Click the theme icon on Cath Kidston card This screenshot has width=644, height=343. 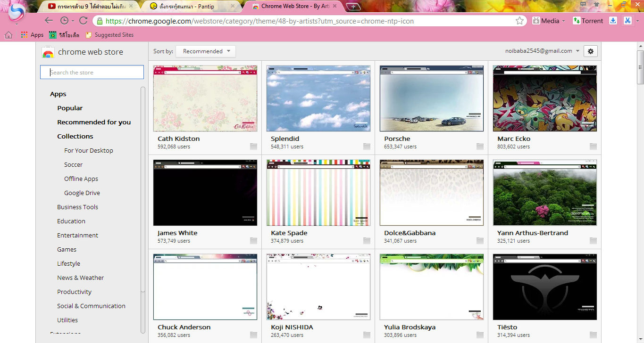click(x=253, y=147)
